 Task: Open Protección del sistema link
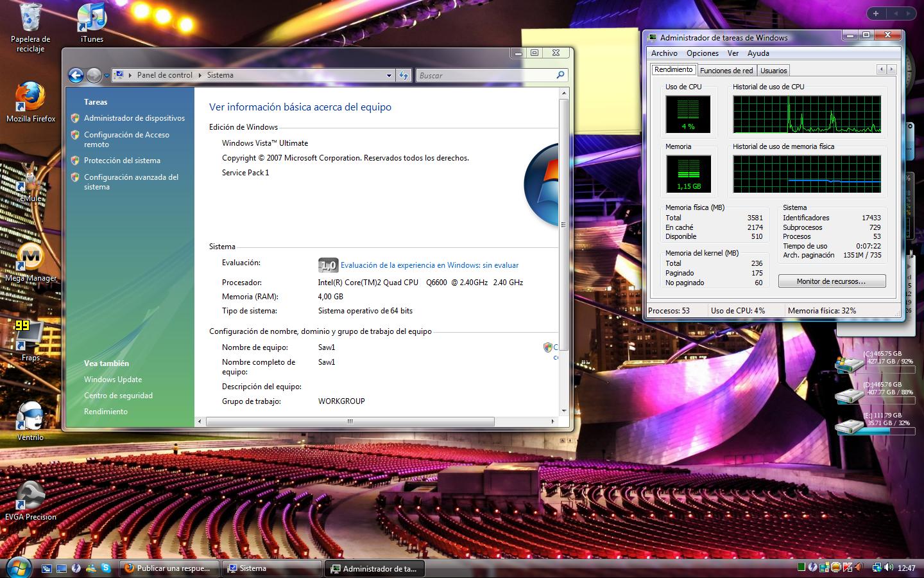pyautogui.click(x=122, y=161)
